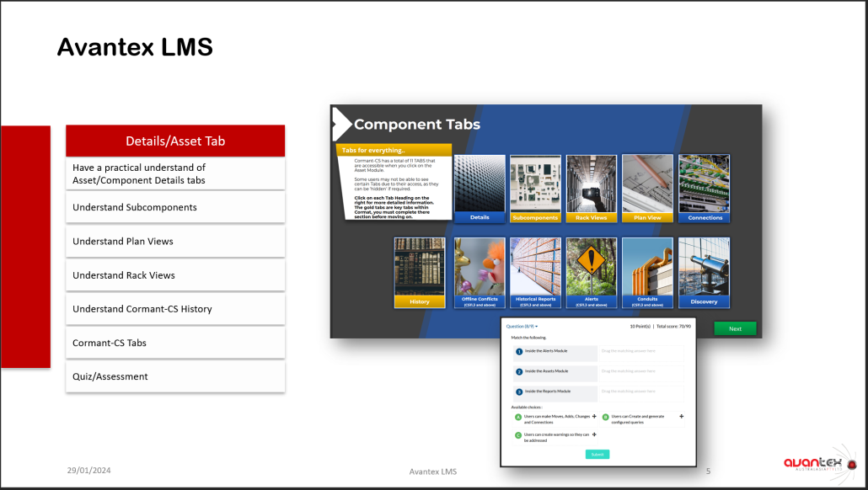868x490 pixels.
Task: Open the History bookshelf tile
Action: [x=420, y=273]
